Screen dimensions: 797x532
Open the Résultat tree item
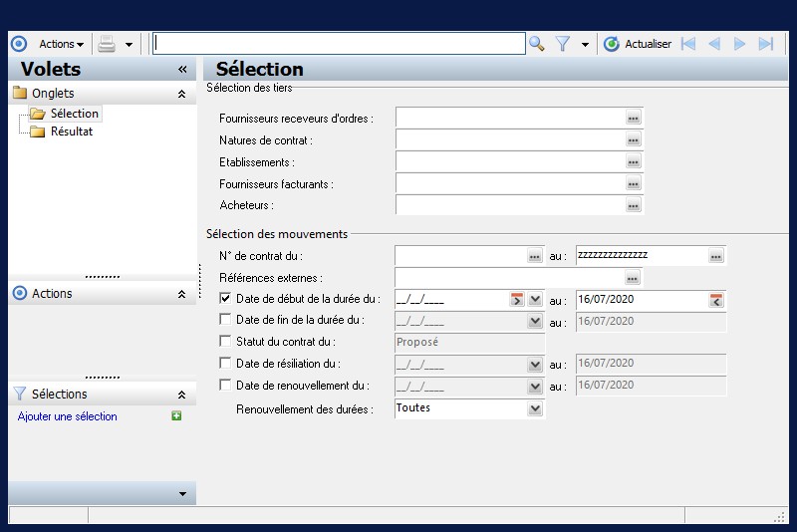point(72,132)
